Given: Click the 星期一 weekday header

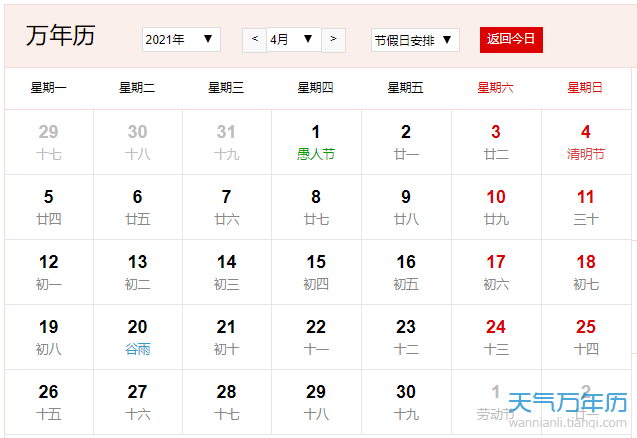Looking at the screenshot, I should [x=49, y=88].
